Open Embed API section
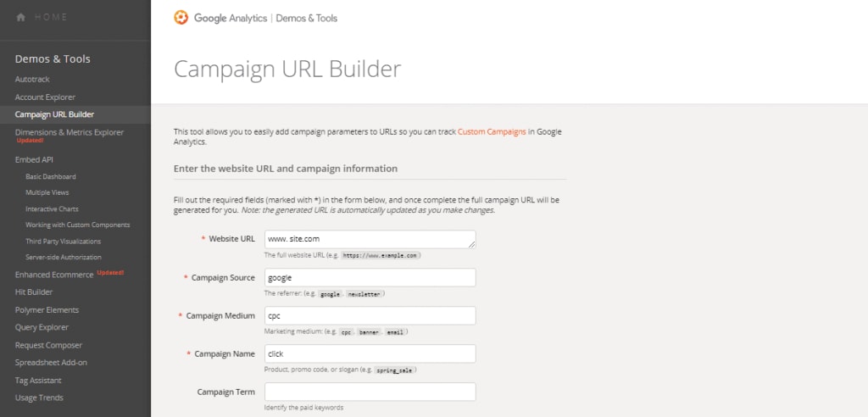Viewport: 868px width, 417px height. click(x=34, y=159)
